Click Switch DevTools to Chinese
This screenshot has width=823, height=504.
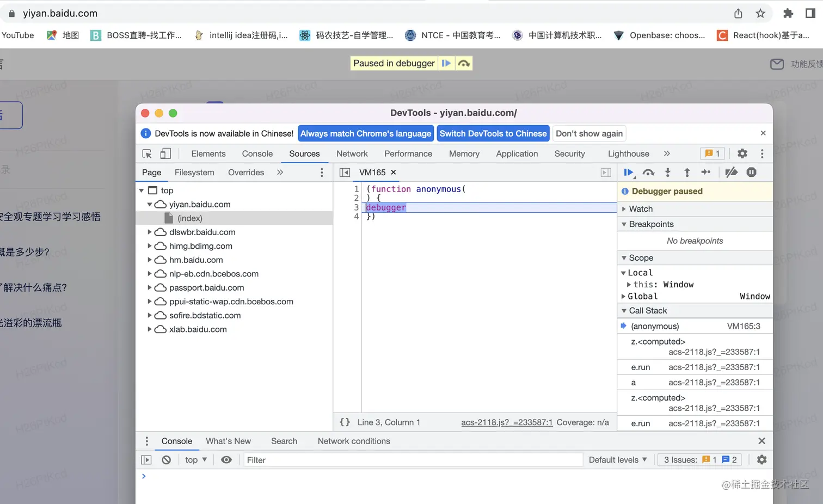tap(493, 133)
